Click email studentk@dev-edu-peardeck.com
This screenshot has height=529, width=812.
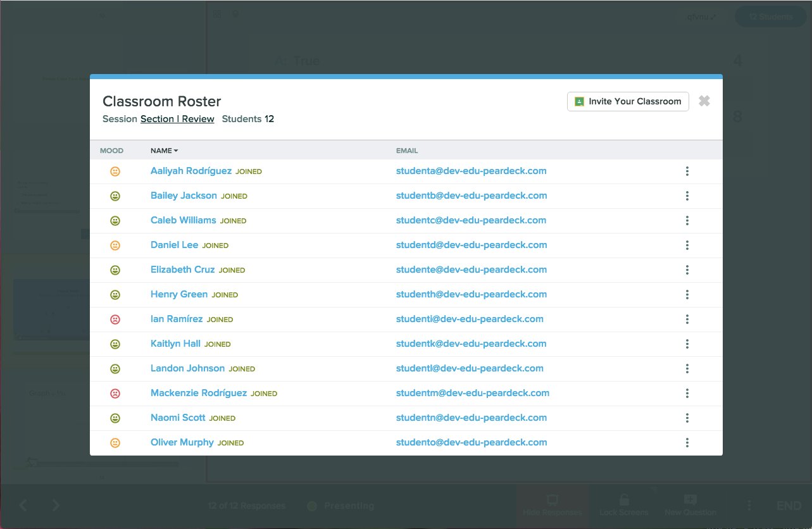[472, 344]
